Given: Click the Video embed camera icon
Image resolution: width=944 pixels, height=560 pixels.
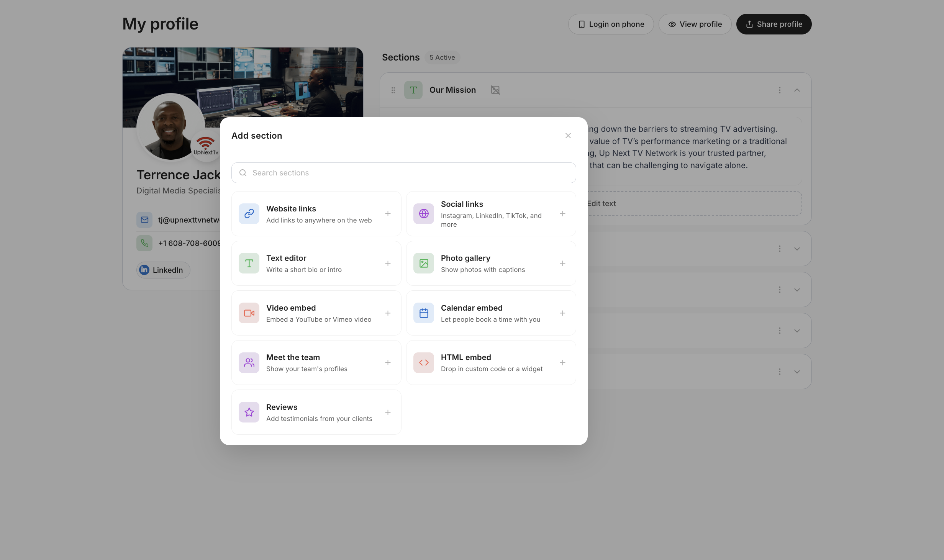Looking at the screenshot, I should click(249, 313).
